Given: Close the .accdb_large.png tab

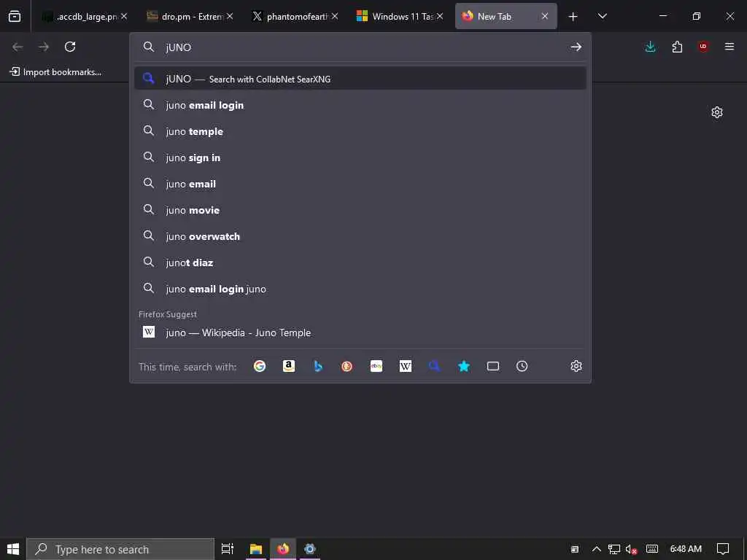Looking at the screenshot, I should click(x=124, y=16).
